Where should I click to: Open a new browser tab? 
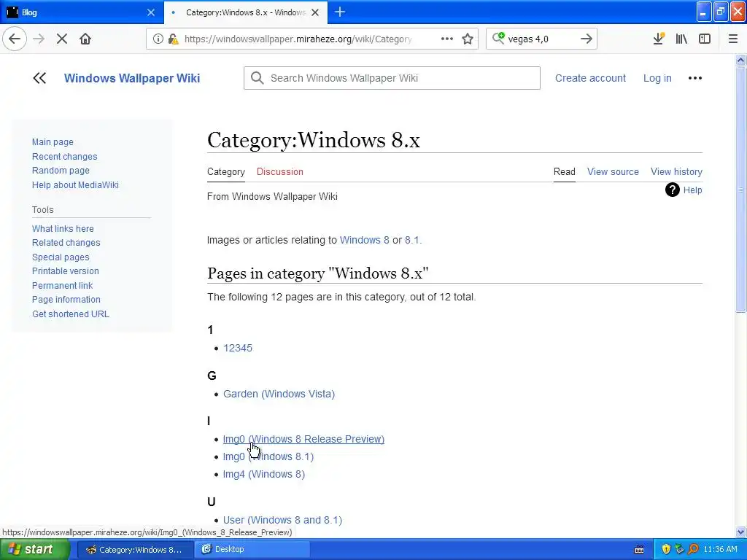[x=340, y=12]
